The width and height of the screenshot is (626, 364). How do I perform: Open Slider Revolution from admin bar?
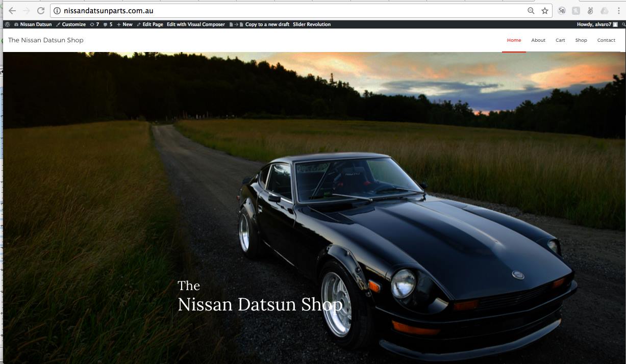tap(312, 24)
